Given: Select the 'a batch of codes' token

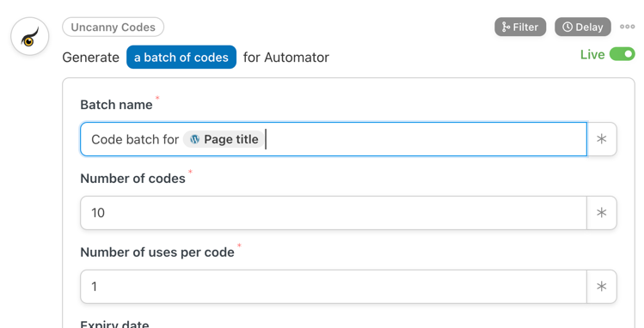Looking at the screenshot, I should 181,57.
